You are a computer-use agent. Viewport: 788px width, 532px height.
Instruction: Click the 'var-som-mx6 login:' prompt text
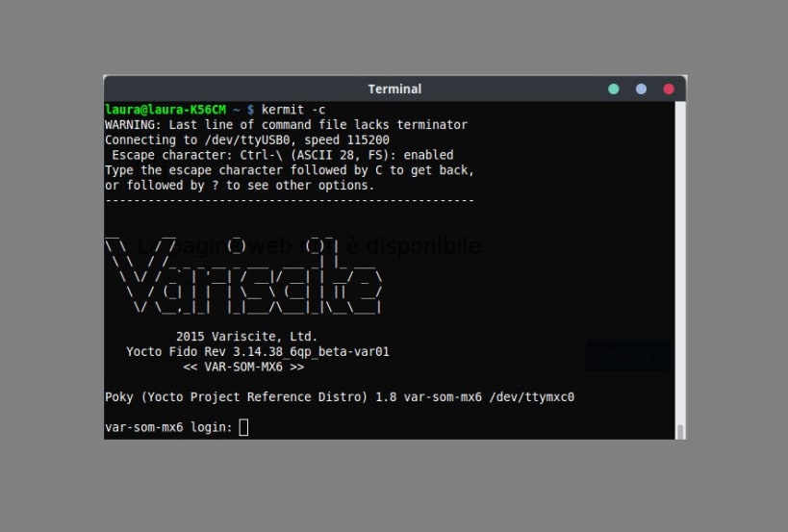pyautogui.click(x=169, y=427)
